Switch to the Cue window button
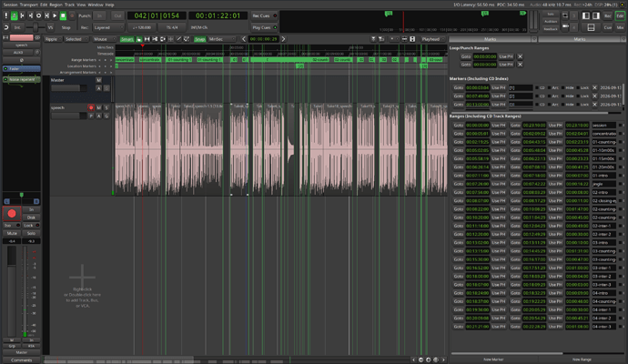The image size is (628, 364). (608, 27)
